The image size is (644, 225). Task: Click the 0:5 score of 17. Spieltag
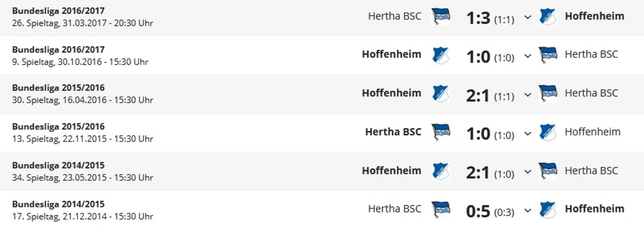[478, 211]
